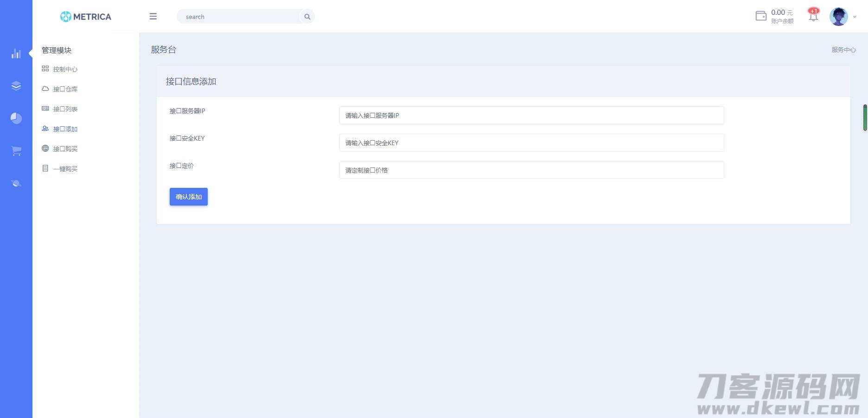Click the METRICA logo
This screenshot has width=868, height=418.
[85, 16]
